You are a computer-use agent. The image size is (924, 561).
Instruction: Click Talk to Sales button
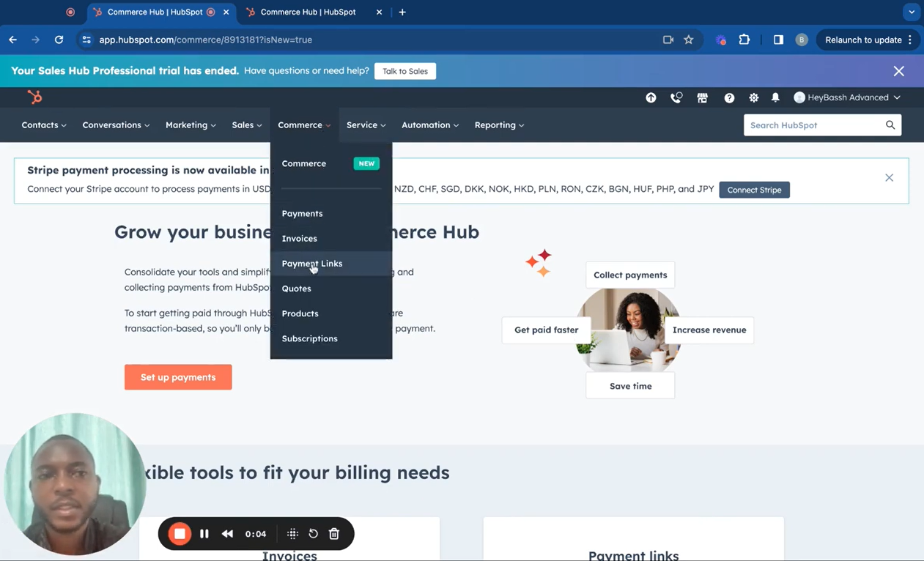coord(405,71)
